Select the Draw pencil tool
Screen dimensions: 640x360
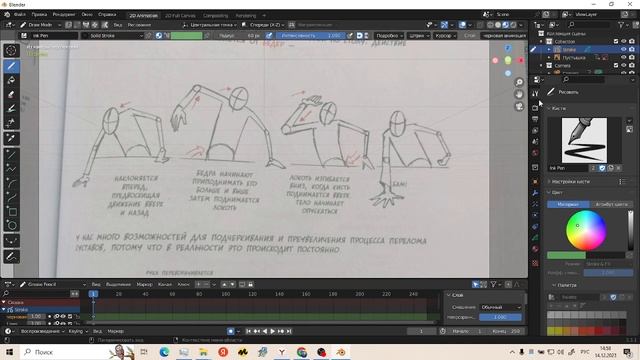(11, 66)
